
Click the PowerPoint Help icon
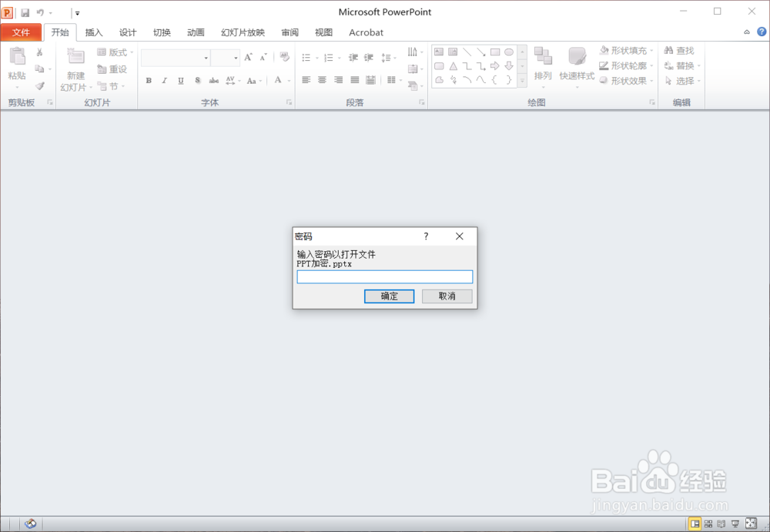tap(762, 32)
